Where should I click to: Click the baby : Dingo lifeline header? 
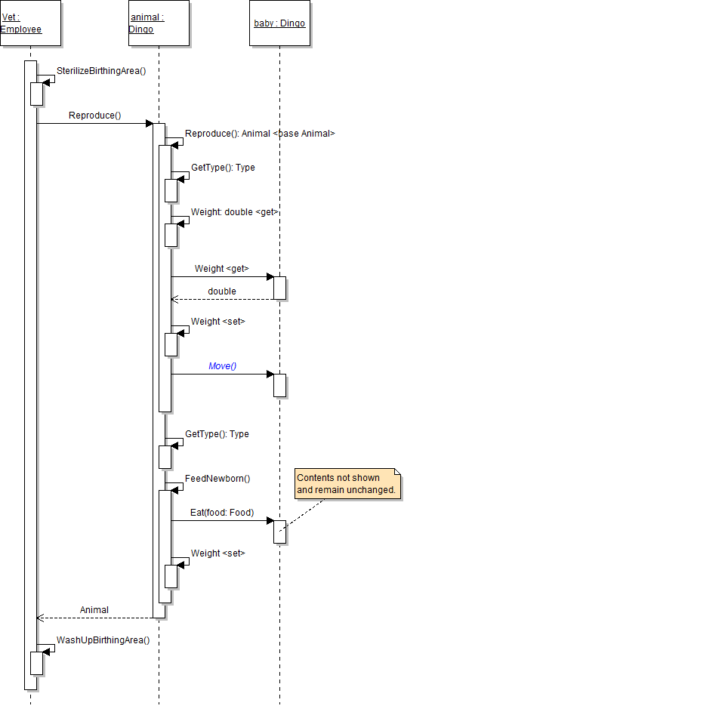tap(279, 23)
